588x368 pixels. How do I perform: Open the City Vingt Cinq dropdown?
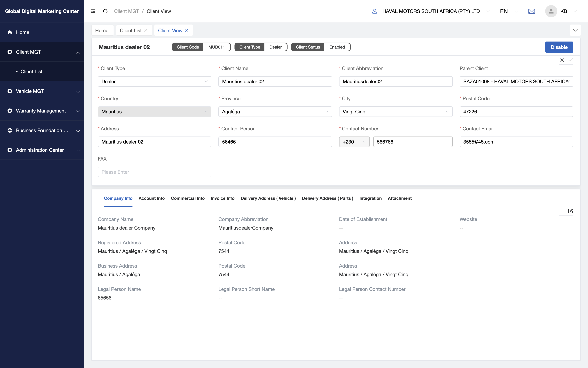pyautogui.click(x=395, y=112)
